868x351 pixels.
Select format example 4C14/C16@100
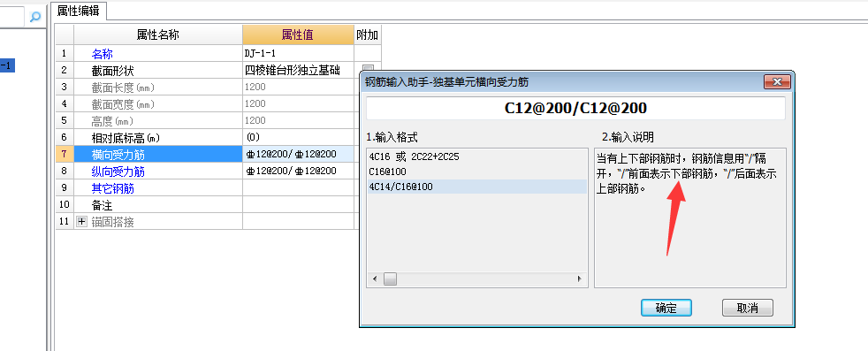click(400, 187)
